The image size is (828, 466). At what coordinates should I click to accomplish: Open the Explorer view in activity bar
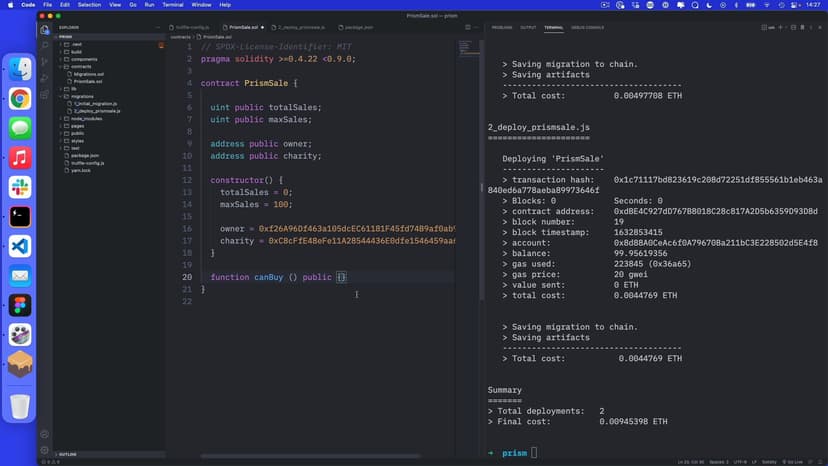45,29
